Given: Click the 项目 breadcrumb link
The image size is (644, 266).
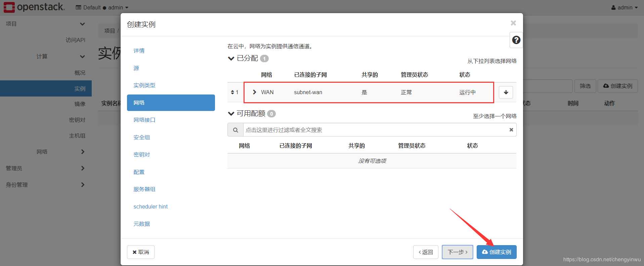Looking at the screenshot, I should (x=110, y=31).
